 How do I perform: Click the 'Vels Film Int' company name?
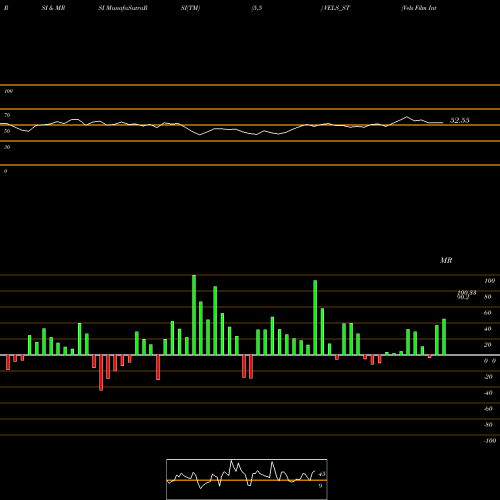pos(419,8)
